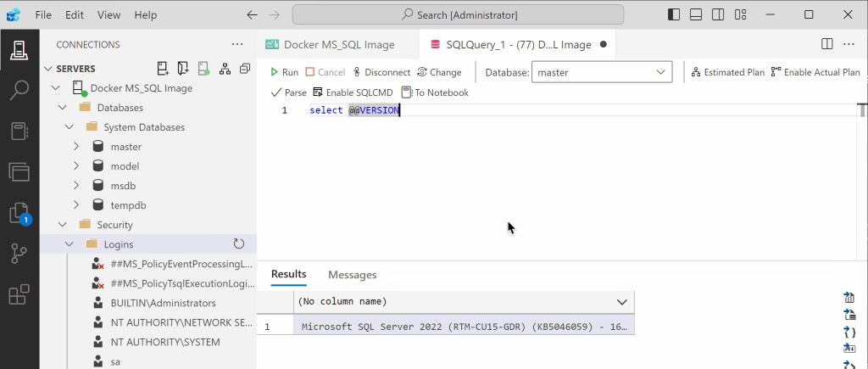Save results as JSON icon
Viewport: 868px width, 369px height.
click(x=849, y=332)
